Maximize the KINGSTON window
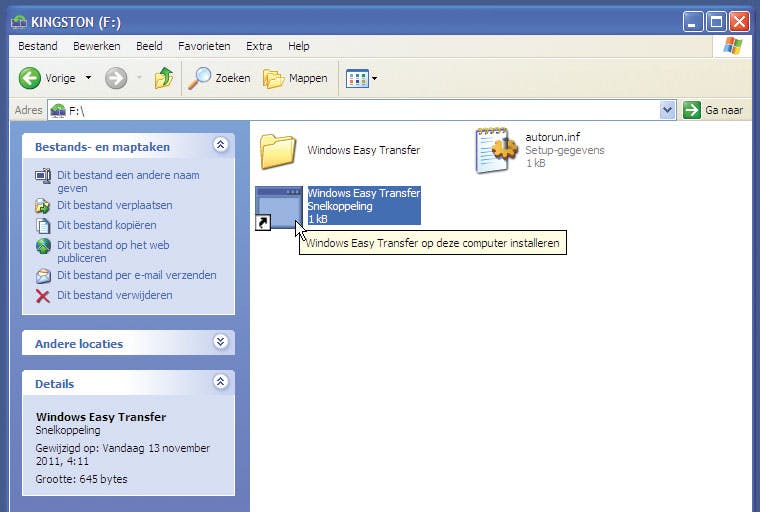 (716, 22)
